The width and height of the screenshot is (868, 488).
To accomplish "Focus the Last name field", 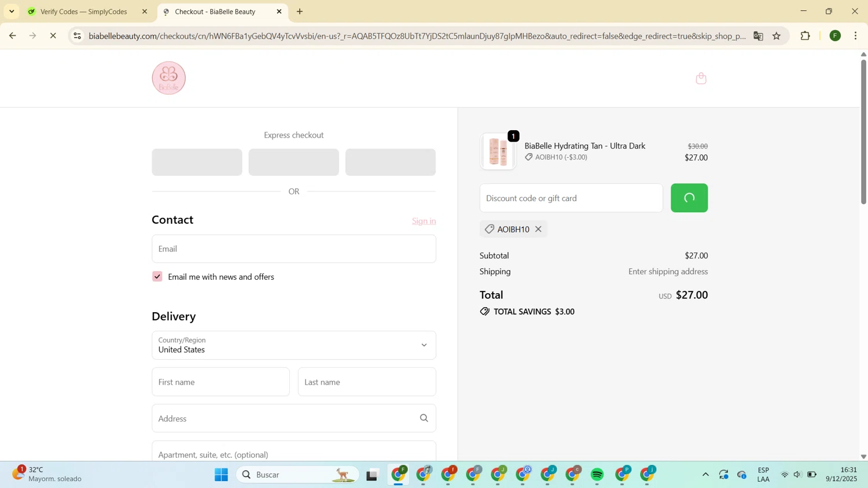I will coord(367,382).
